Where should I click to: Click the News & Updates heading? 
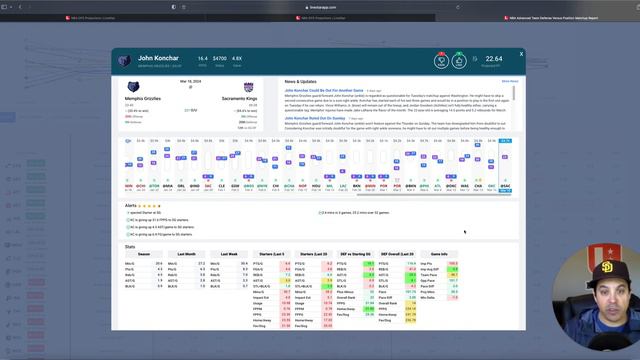coord(300,82)
